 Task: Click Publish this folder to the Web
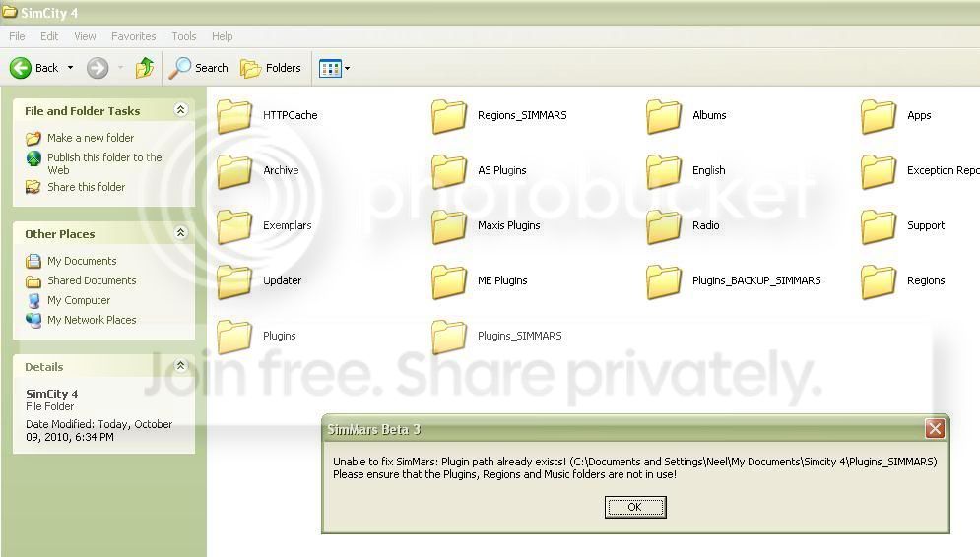click(104, 163)
